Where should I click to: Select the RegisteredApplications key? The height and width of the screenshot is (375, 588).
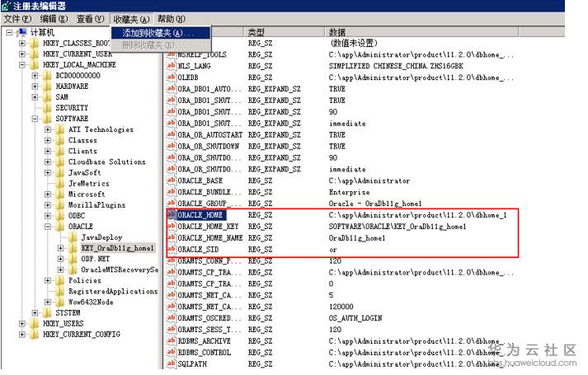coord(113,292)
